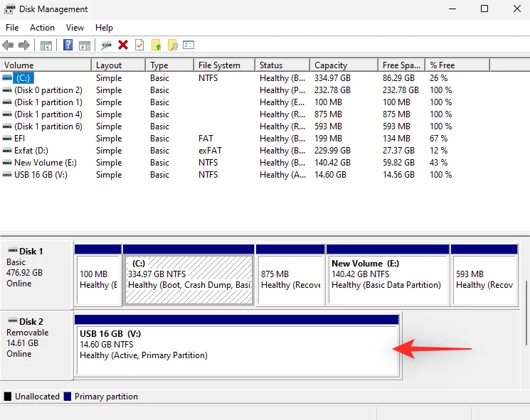Click the blue Primary partition legend swatch

click(x=68, y=397)
